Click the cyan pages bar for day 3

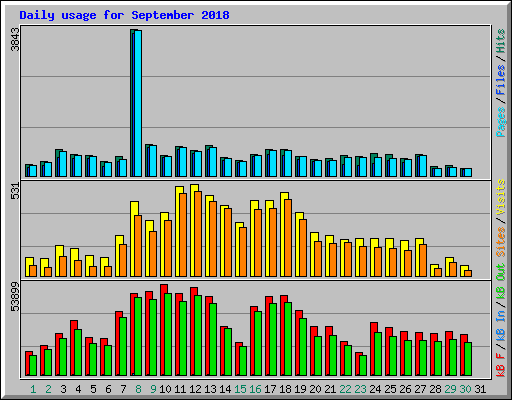point(63,164)
